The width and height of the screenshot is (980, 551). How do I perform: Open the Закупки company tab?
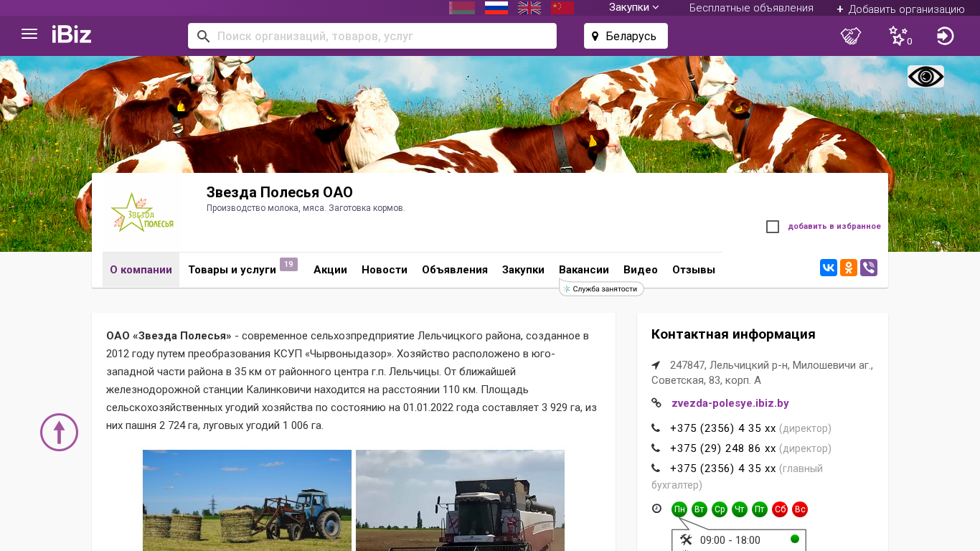coord(523,270)
